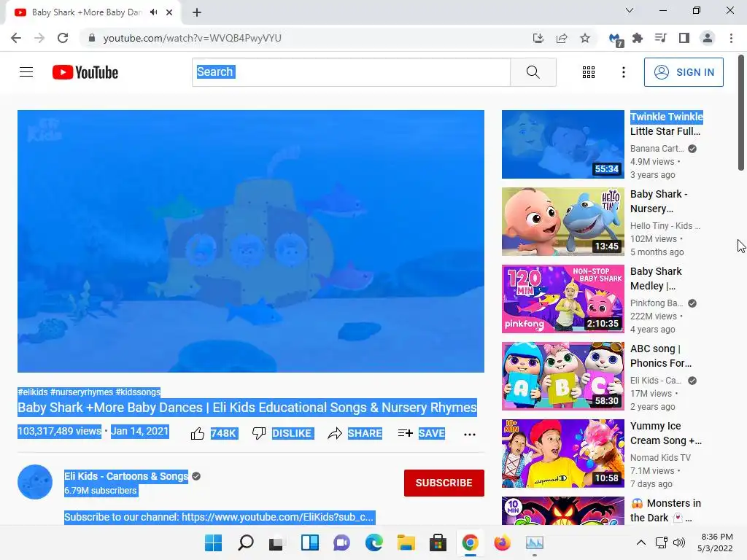Open Eli Kids channel avatar
Image resolution: width=747 pixels, height=560 pixels.
(35, 482)
